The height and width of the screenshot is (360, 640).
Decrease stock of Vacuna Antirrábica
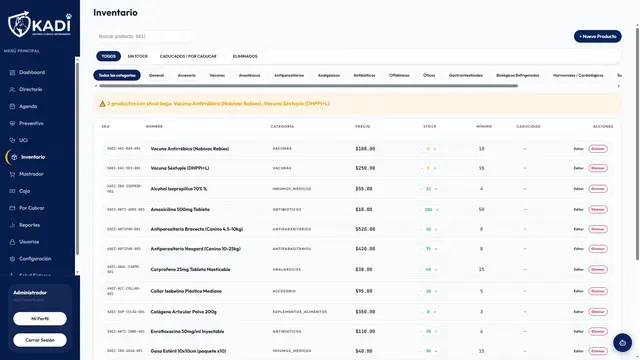coord(422,149)
